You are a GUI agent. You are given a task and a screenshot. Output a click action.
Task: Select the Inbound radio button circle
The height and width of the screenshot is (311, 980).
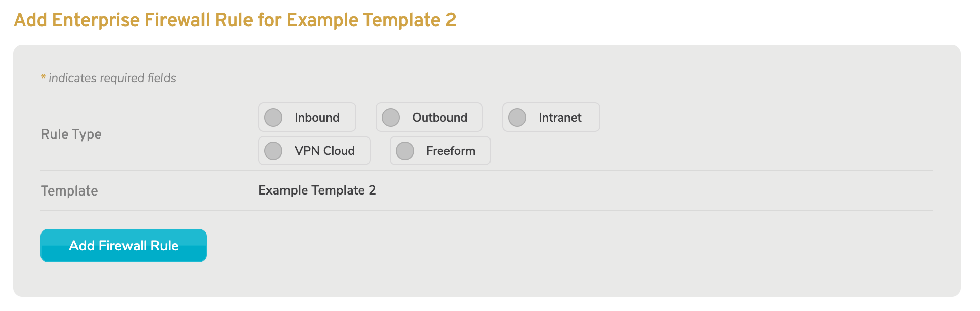click(273, 118)
